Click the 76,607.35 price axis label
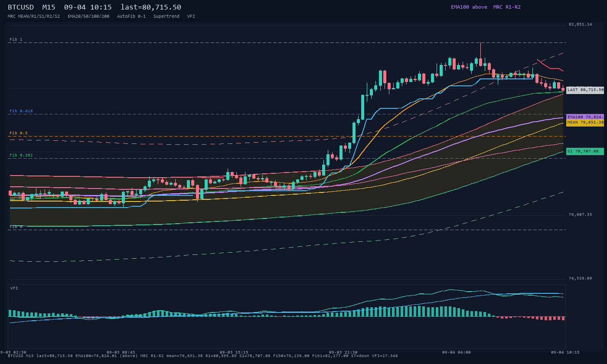The height and width of the screenshot is (364, 607). click(580, 214)
